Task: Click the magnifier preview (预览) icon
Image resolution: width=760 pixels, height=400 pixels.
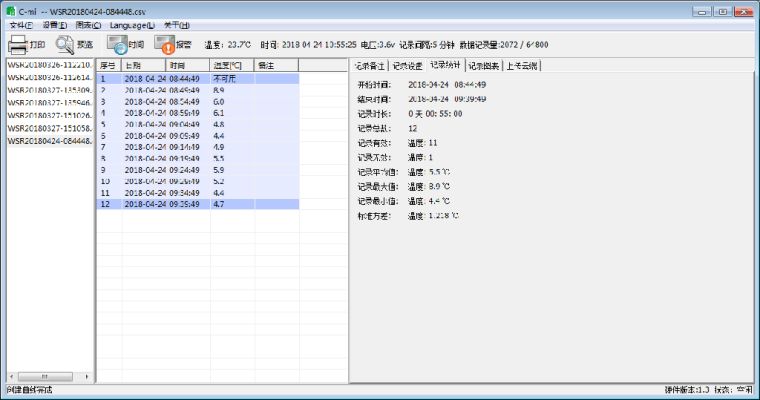Action: (x=65, y=45)
